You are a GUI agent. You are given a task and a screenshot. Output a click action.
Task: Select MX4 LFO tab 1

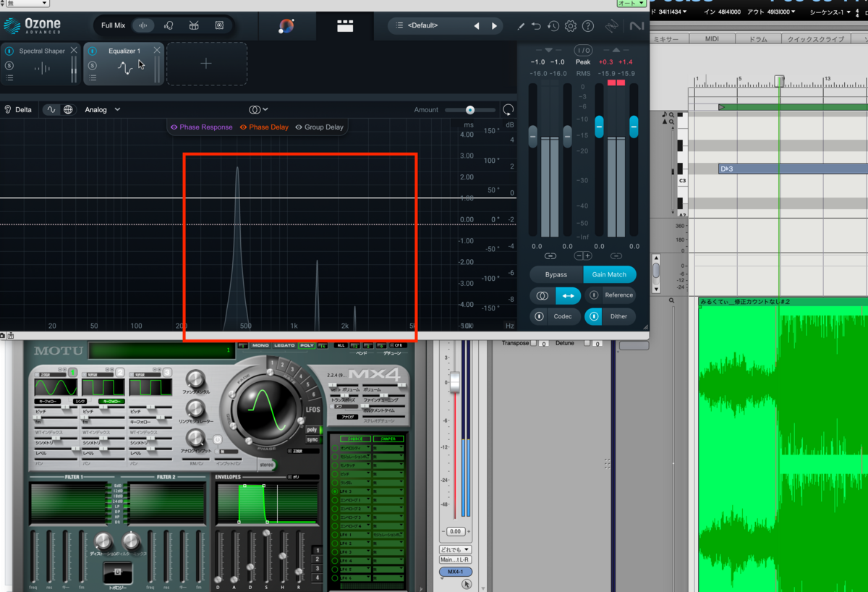tap(273, 362)
